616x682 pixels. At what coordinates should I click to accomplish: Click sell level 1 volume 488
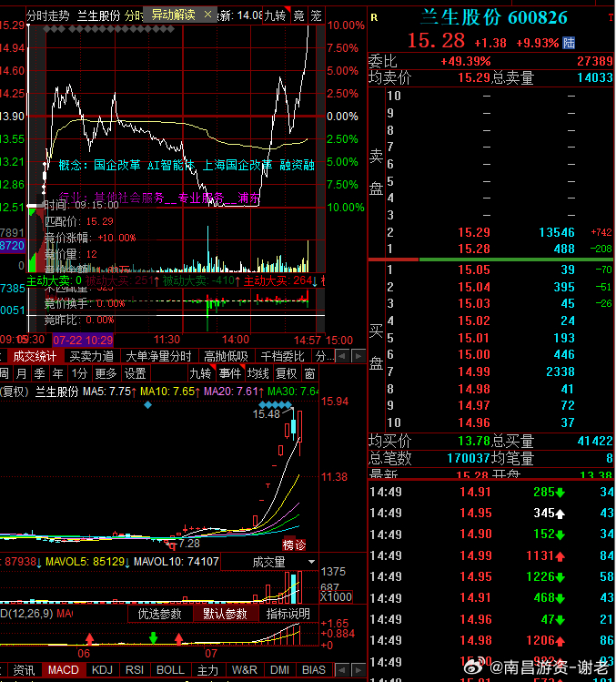(x=564, y=249)
